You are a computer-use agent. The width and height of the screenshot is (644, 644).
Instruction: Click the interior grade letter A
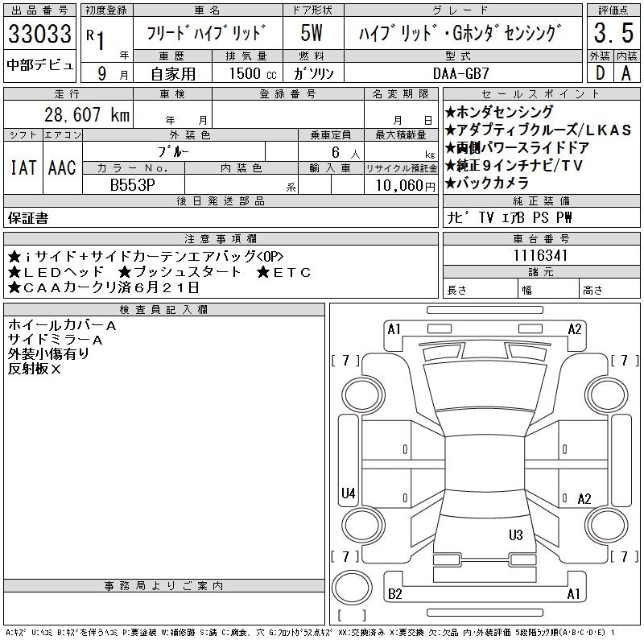click(x=626, y=73)
